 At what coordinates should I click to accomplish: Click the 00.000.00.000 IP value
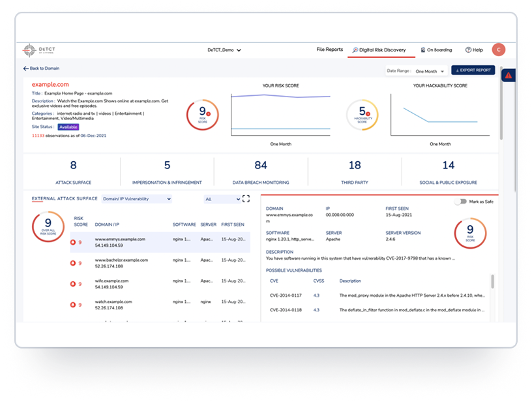point(340,215)
